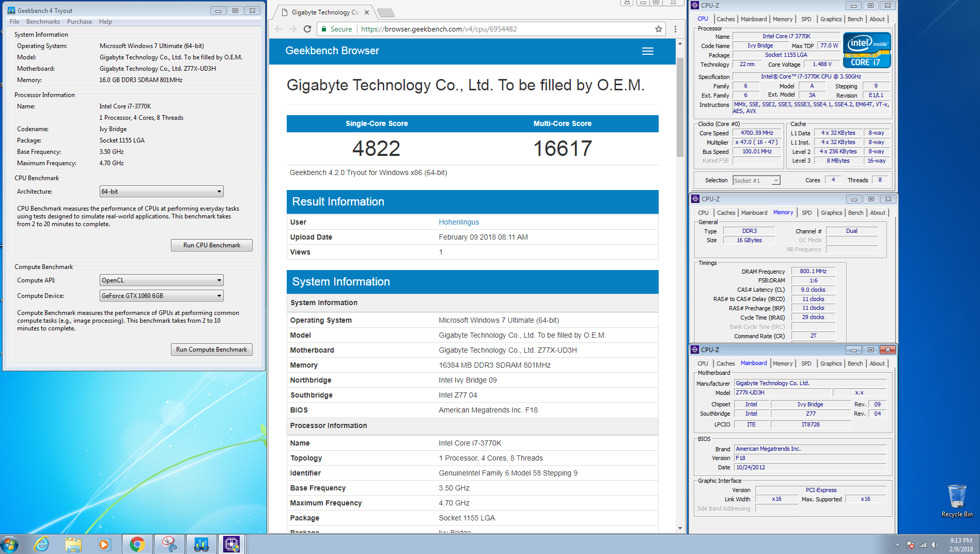980x554 pixels.
Task: Open the Geekbench Browser hamburger menu
Action: coord(647,51)
